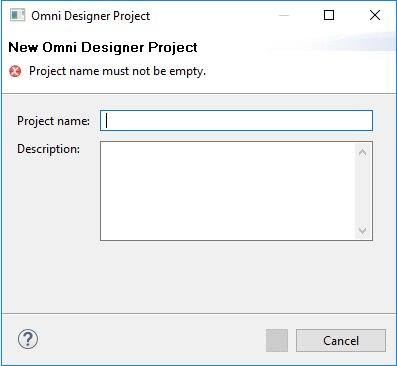Click the "Description:" label

tap(49, 149)
